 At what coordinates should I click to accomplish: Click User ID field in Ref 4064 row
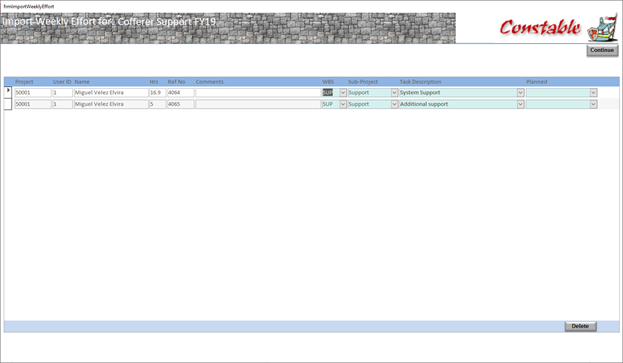pyautogui.click(x=62, y=93)
